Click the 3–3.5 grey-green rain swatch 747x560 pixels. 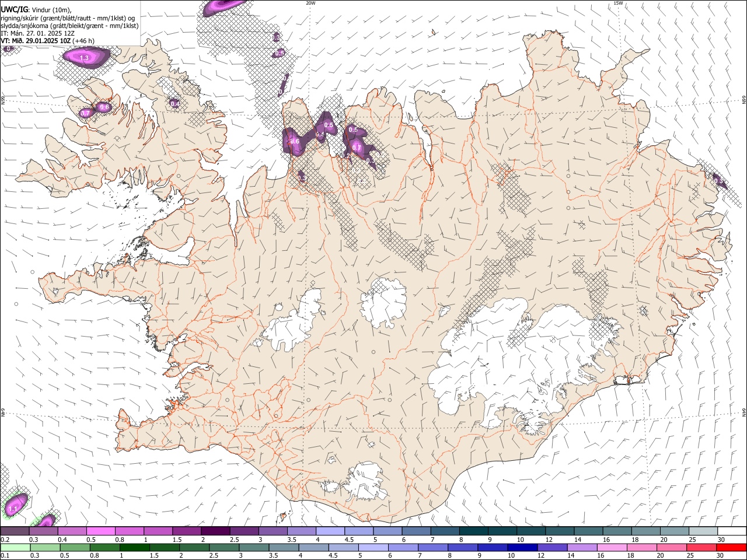[x=254, y=547]
